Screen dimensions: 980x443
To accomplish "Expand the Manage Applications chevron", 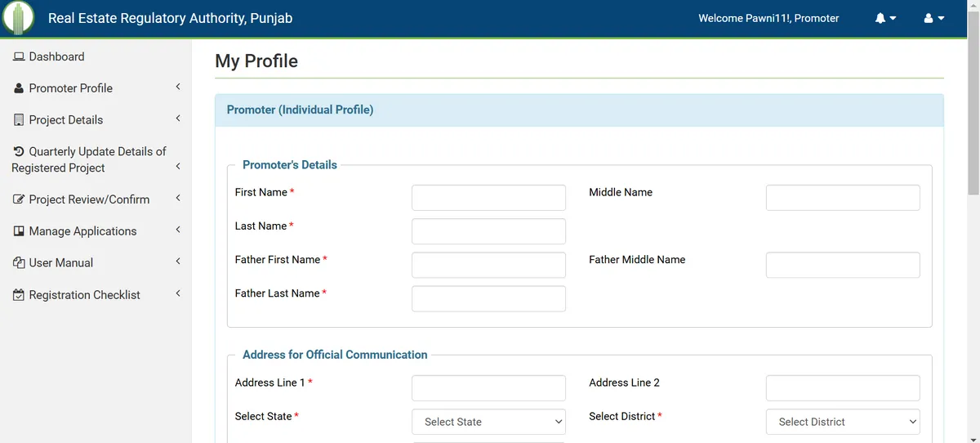I will [178, 230].
